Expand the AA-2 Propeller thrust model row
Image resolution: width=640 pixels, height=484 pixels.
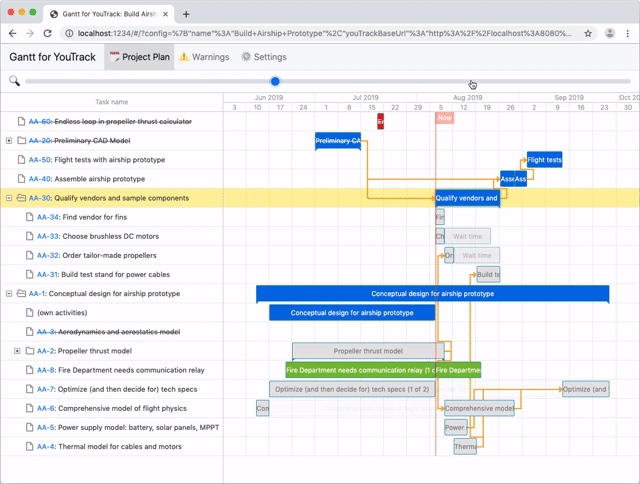(x=17, y=351)
